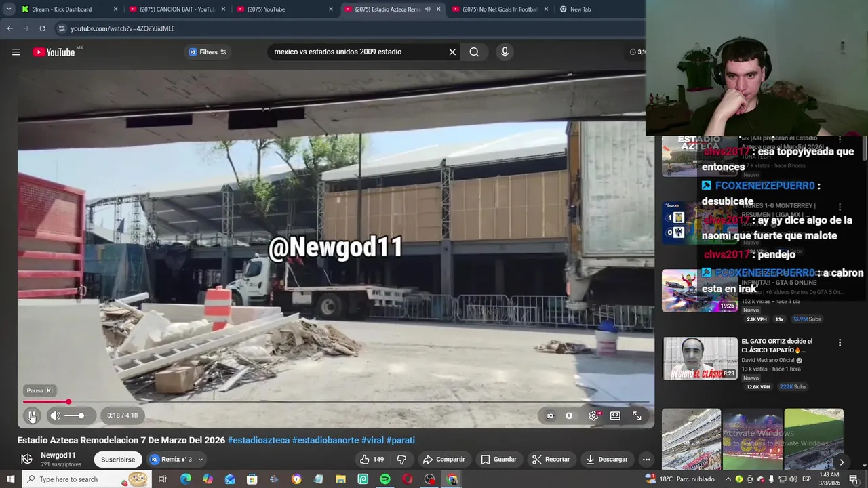Click the Windows taskbar search box
This screenshot has width=868, height=488.
point(87,479)
